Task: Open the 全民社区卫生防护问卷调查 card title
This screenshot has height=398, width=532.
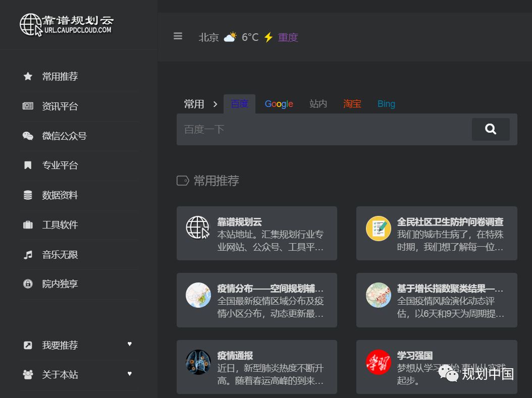Action: (x=450, y=222)
